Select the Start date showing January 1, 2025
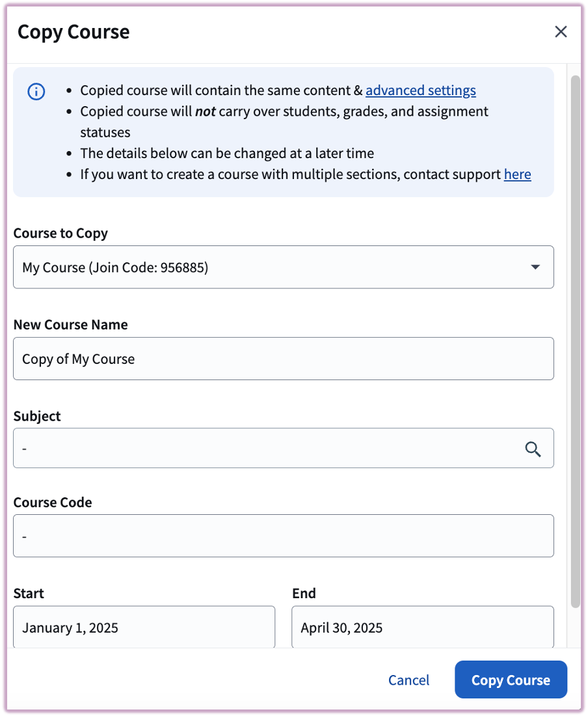 pos(144,627)
